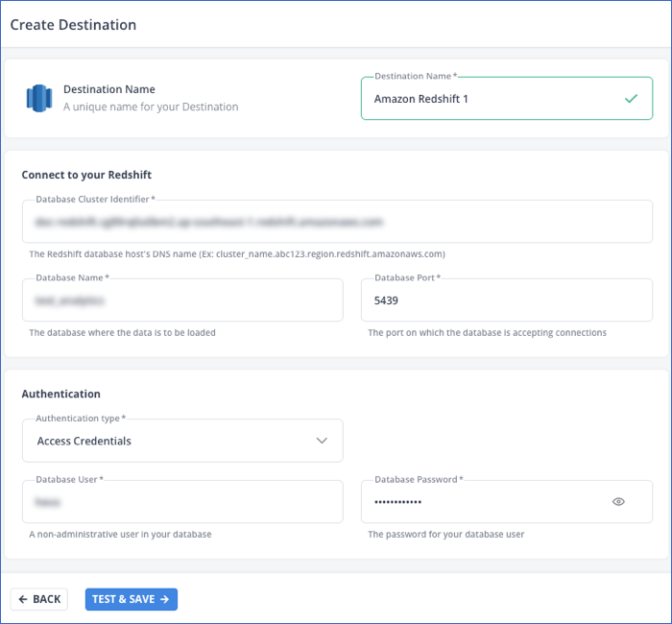672x624 pixels.
Task: Click into the Database Cluster Identifier field
Action: point(337,222)
